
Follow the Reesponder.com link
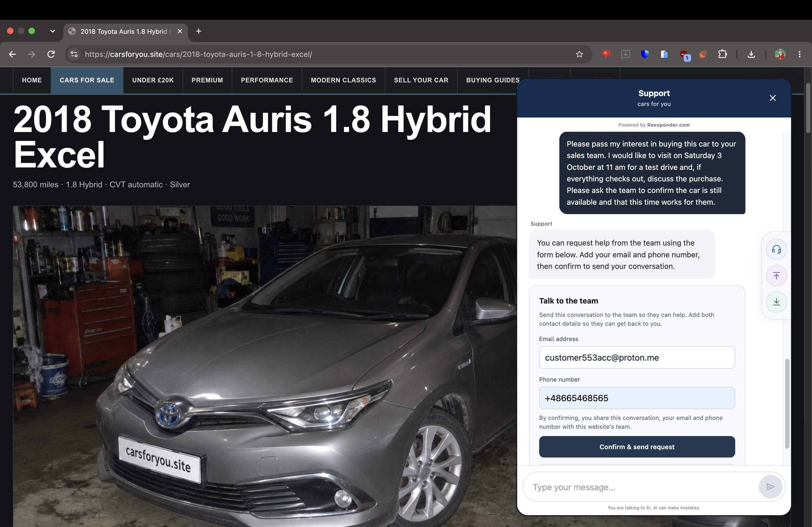pyautogui.click(x=668, y=125)
